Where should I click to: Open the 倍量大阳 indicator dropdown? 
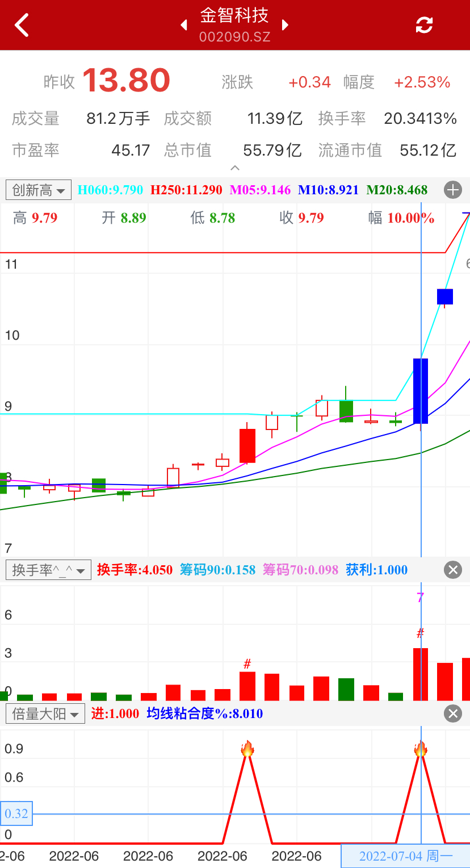click(45, 713)
